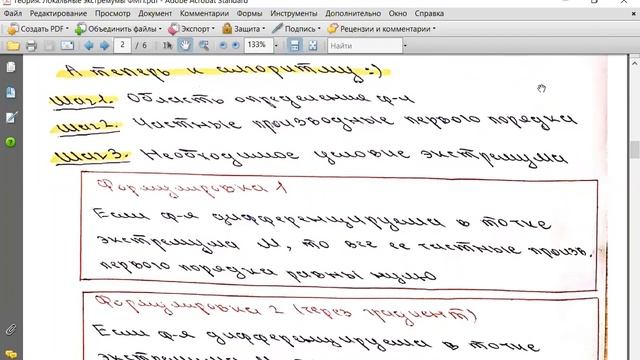Close the document with menu bar X
The width and height of the screenshot is (640, 360).
click(x=633, y=13)
